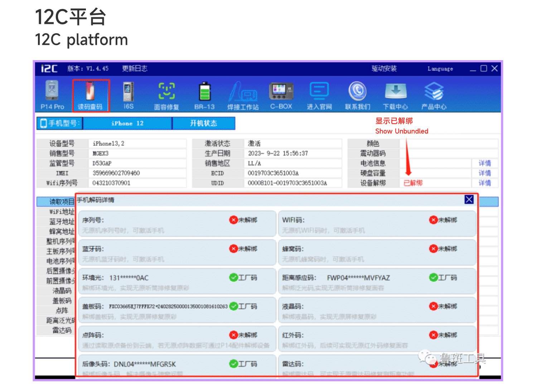Screen dimensions: 537x392
Task: Open the i6S programmer tool
Action: [x=129, y=95]
